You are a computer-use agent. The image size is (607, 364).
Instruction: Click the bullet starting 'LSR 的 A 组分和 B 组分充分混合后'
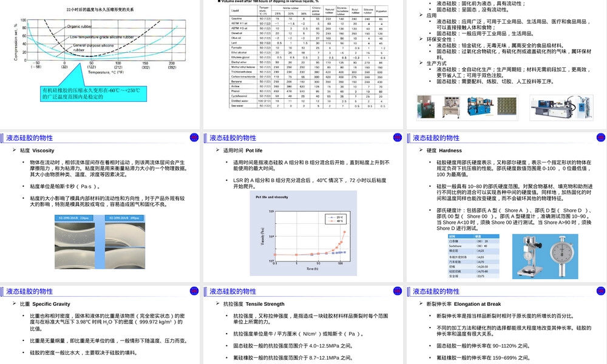click(310, 183)
